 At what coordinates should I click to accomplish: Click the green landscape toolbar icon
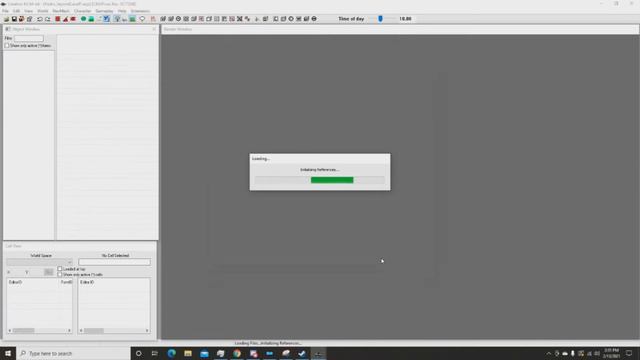tap(91, 19)
